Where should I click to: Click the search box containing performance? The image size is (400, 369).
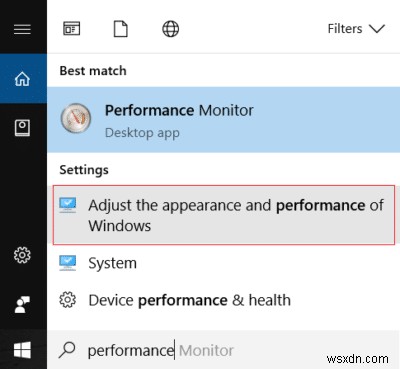click(x=223, y=350)
